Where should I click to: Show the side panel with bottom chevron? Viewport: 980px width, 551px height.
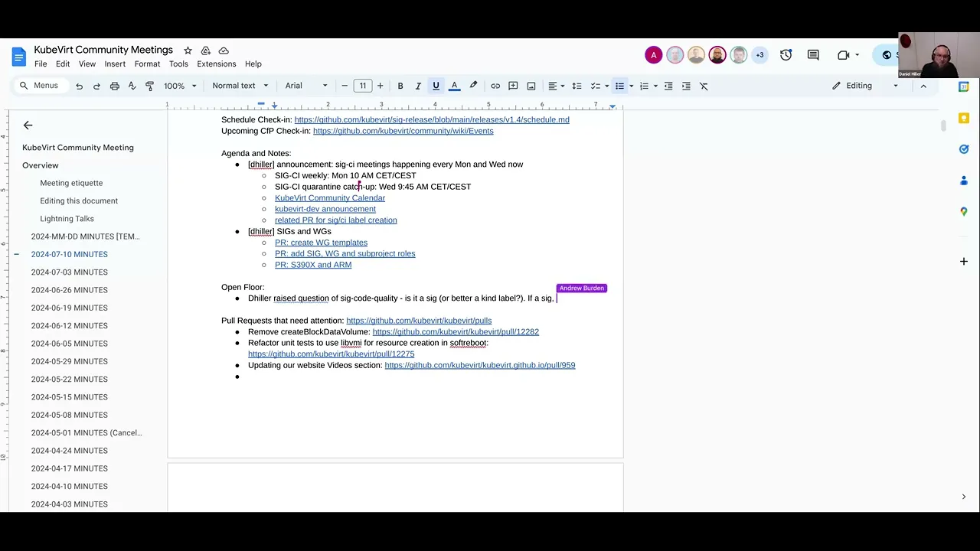click(964, 497)
